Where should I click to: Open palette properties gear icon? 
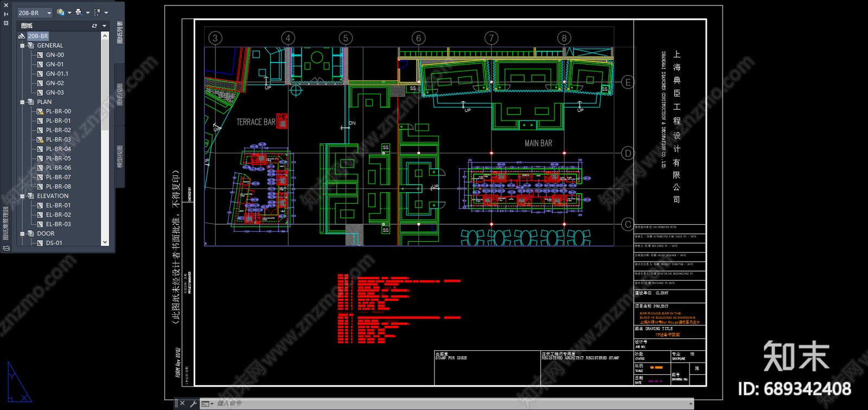point(6,23)
